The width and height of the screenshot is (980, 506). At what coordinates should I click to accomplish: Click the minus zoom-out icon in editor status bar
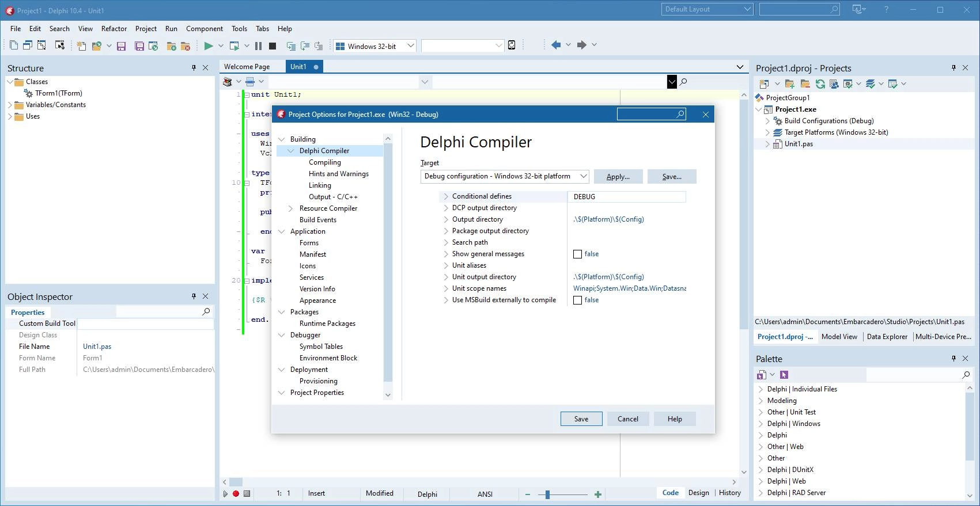click(x=528, y=494)
